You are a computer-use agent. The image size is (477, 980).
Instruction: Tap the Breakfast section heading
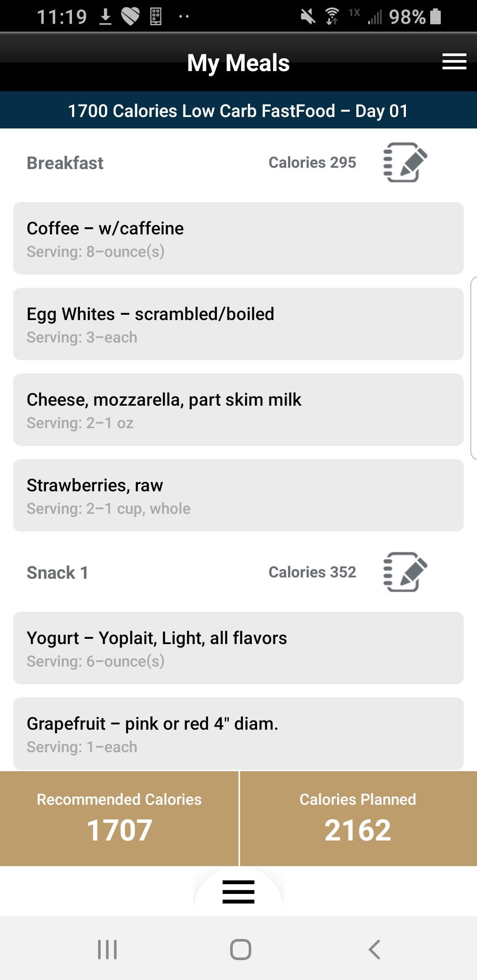tap(65, 163)
